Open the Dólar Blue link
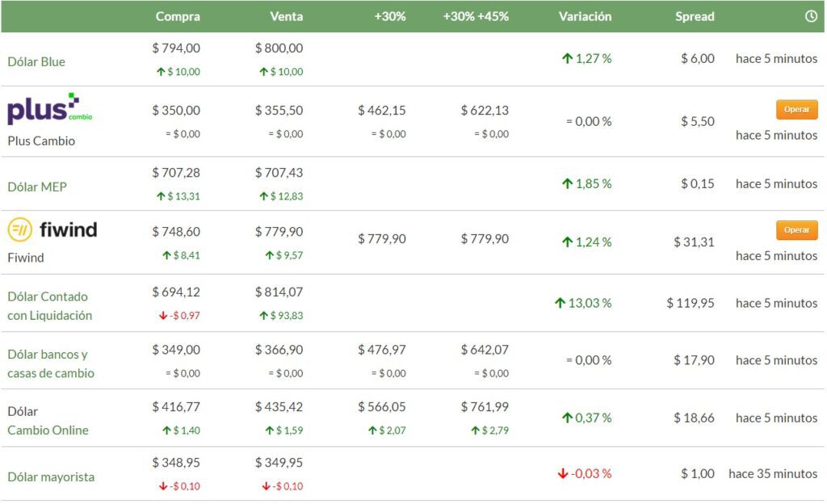Viewport: 827px width, 504px height. point(36,62)
